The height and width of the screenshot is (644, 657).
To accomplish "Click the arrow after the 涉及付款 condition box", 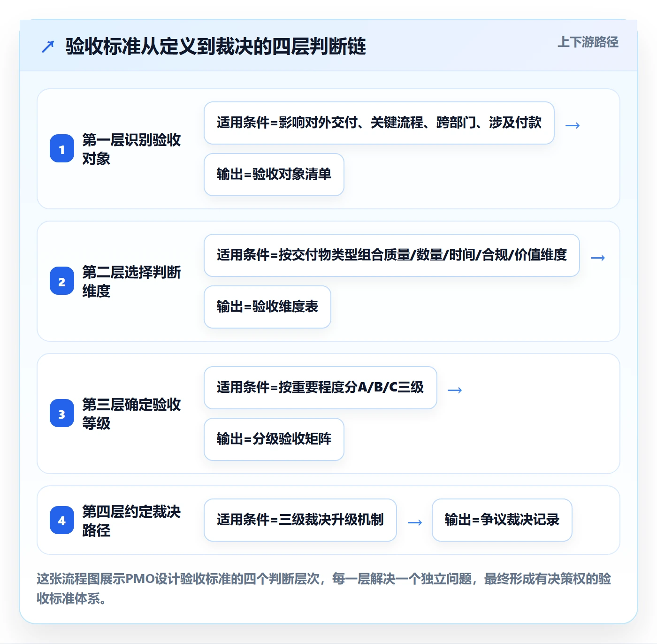I will (573, 125).
